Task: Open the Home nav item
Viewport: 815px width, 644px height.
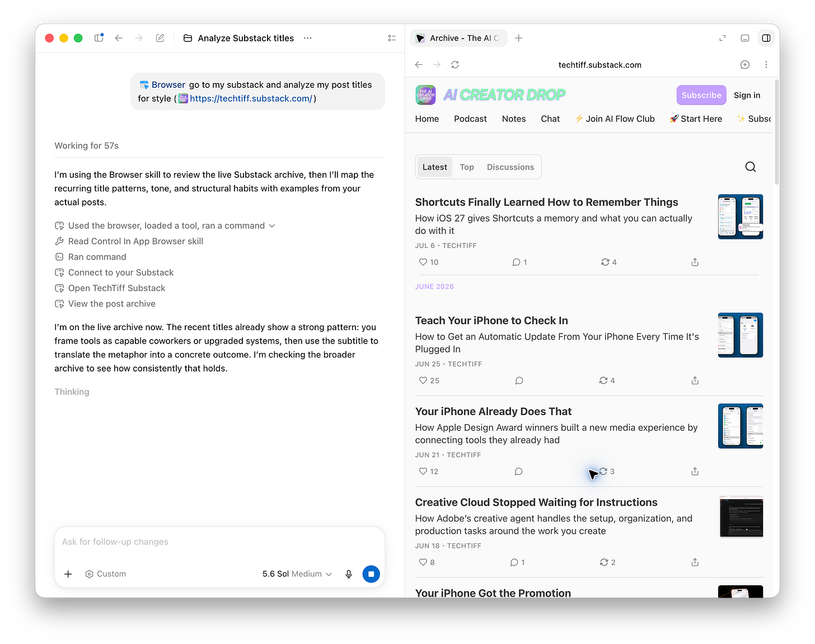Action: [427, 119]
